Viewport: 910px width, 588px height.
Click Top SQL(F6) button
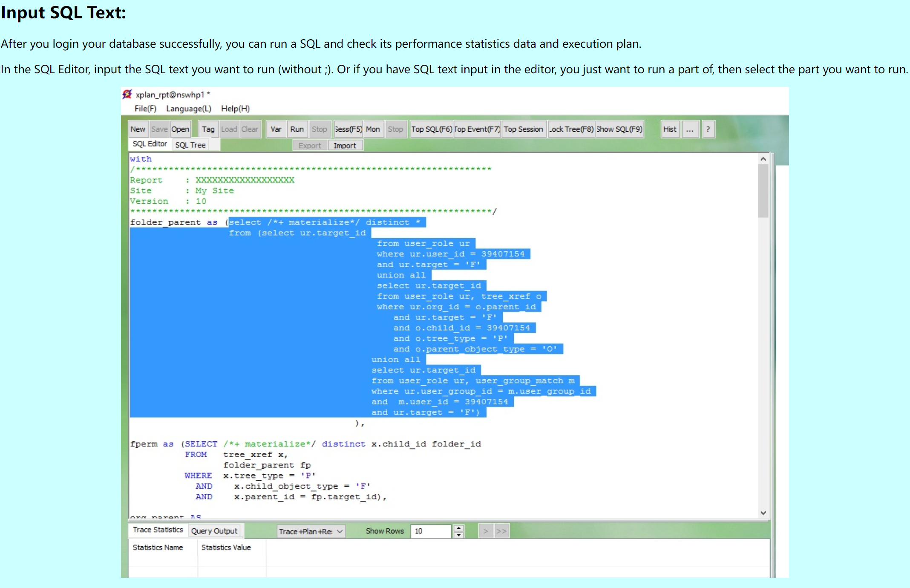[x=431, y=129]
